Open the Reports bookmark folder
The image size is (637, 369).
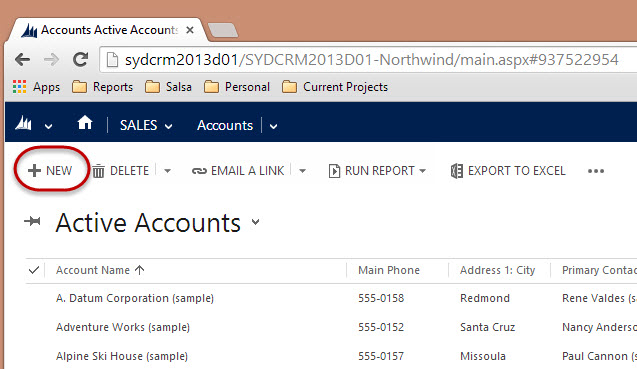102,87
